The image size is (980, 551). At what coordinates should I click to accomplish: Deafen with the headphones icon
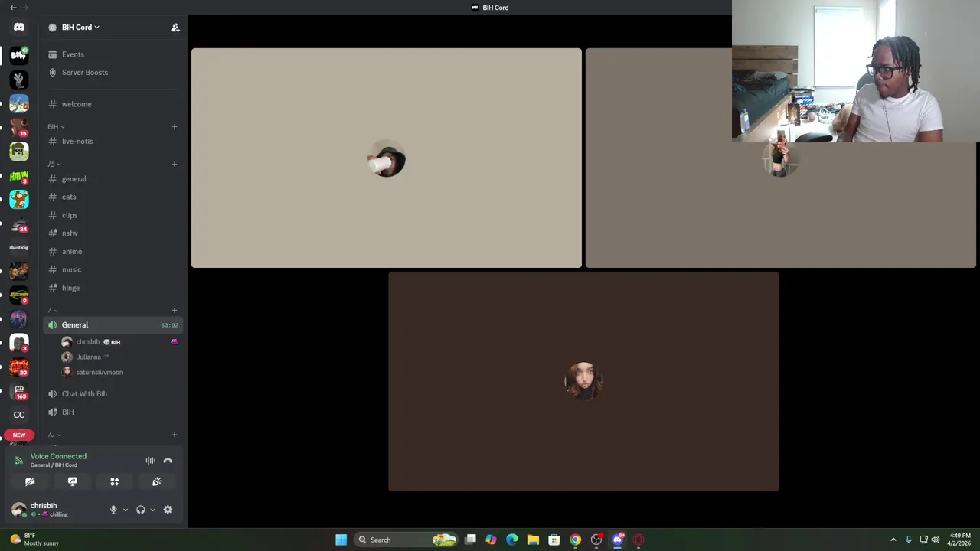point(140,510)
